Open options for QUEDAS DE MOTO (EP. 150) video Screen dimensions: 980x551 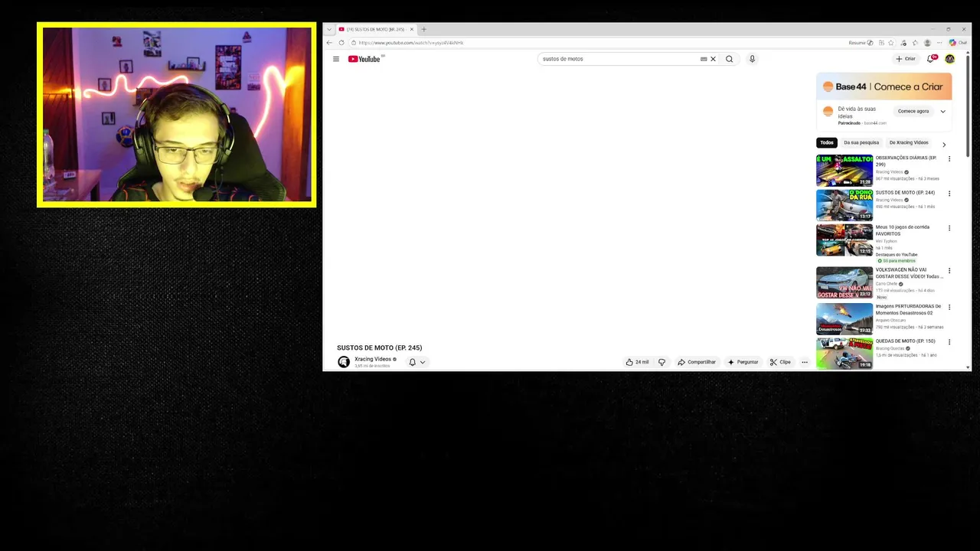949,342
